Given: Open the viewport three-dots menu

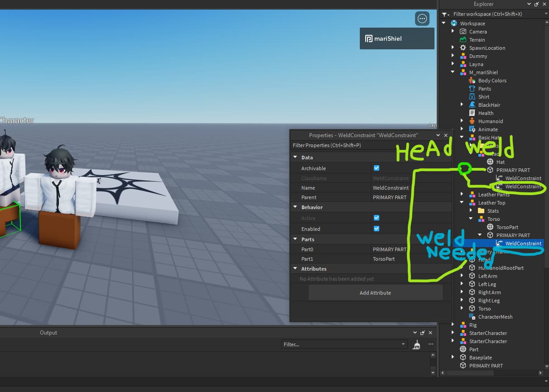Looking at the screenshot, I should click(422, 19).
